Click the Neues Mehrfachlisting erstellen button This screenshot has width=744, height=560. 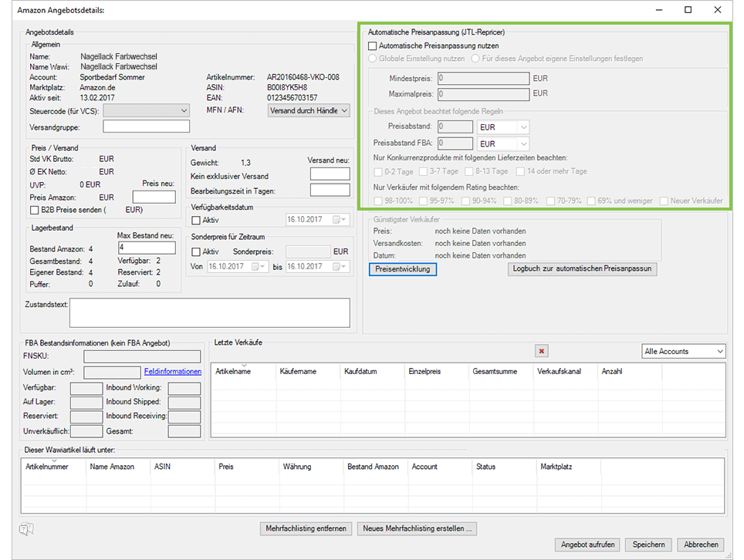[418, 528]
